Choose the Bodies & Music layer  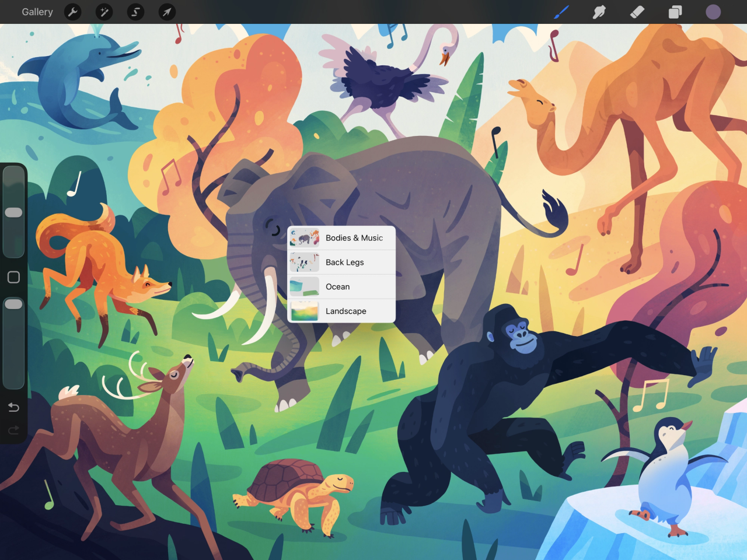(341, 238)
